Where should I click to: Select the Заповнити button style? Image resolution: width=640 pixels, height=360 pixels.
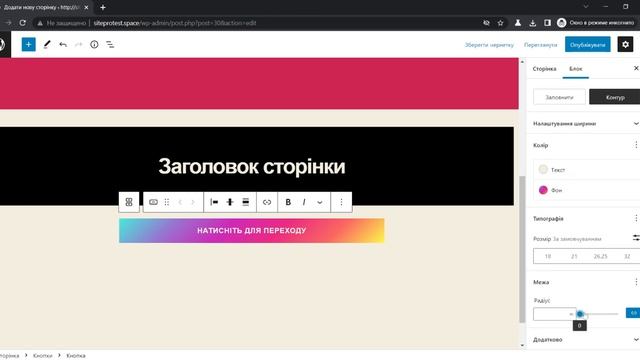559,97
